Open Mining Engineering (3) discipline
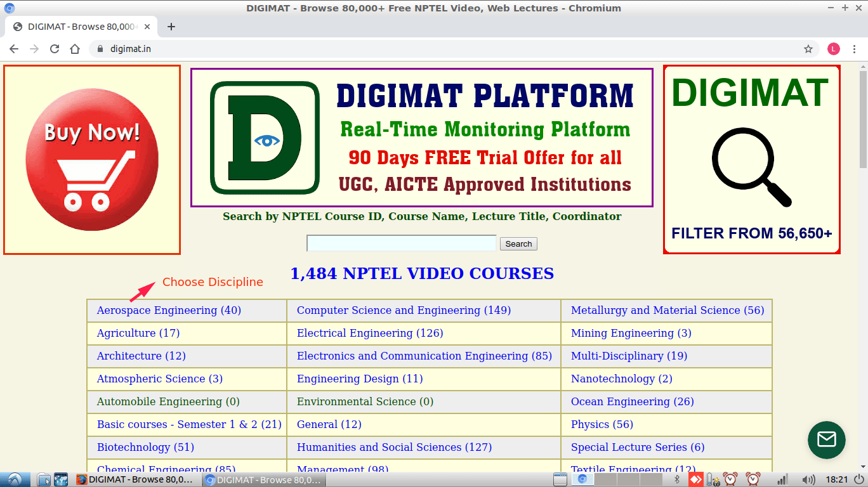This screenshot has height=487, width=868. point(631,333)
